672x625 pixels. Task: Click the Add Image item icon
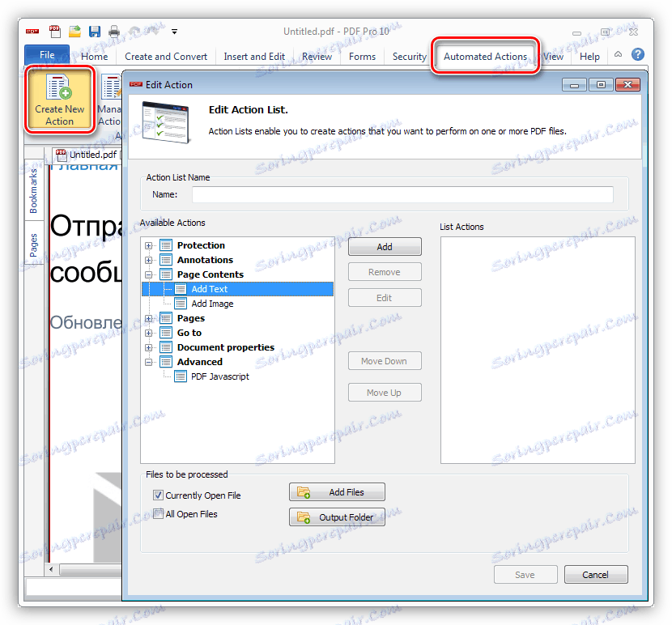coord(181,304)
